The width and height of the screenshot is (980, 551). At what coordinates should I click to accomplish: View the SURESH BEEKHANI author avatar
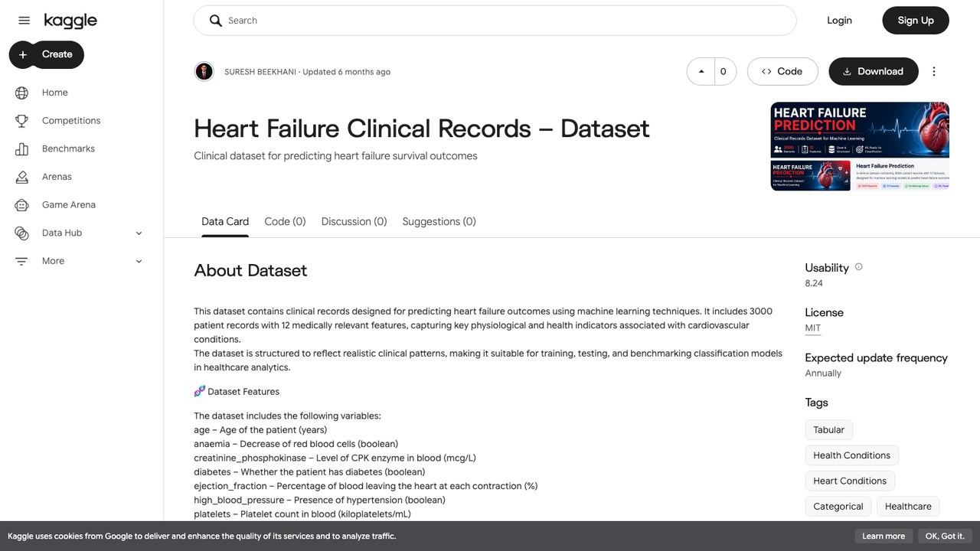(204, 71)
